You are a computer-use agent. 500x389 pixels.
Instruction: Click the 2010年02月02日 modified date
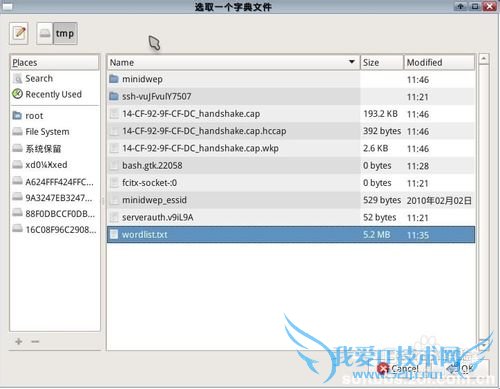(439, 200)
